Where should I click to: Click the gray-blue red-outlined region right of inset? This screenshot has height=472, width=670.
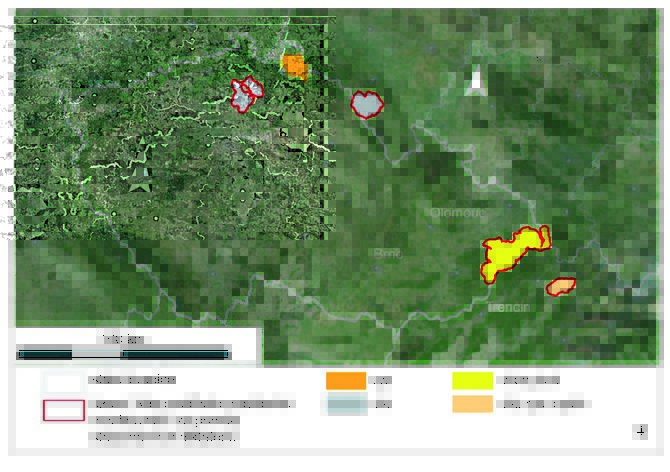tap(368, 103)
